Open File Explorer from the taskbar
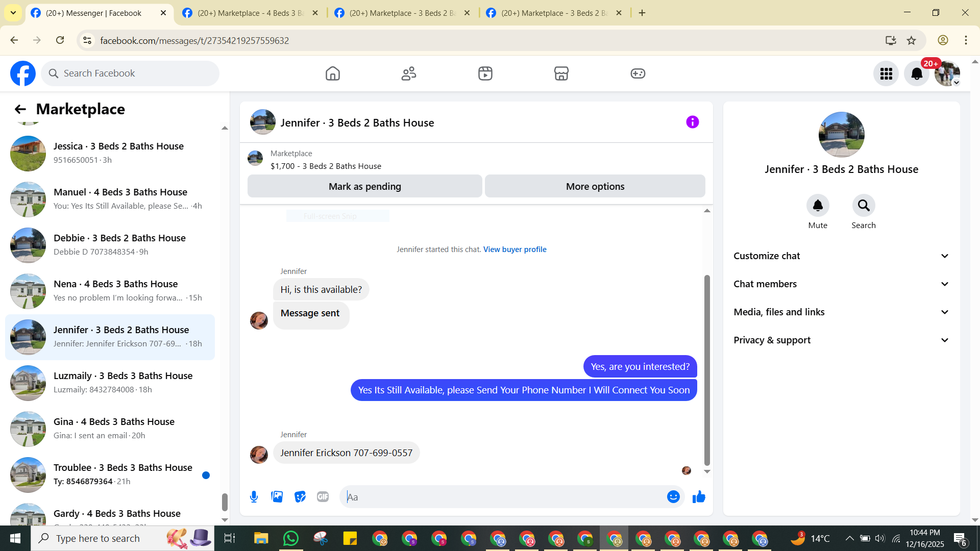This screenshot has height=551, width=980. [261, 538]
